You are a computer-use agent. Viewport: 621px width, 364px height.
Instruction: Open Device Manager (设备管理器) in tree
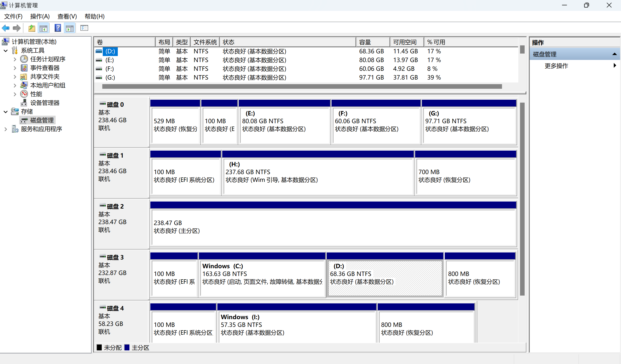coord(45,103)
